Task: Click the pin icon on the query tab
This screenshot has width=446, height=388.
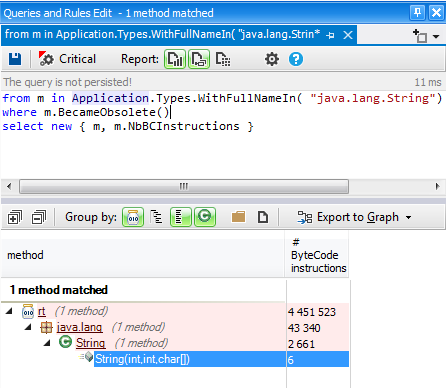Action: click(330, 35)
